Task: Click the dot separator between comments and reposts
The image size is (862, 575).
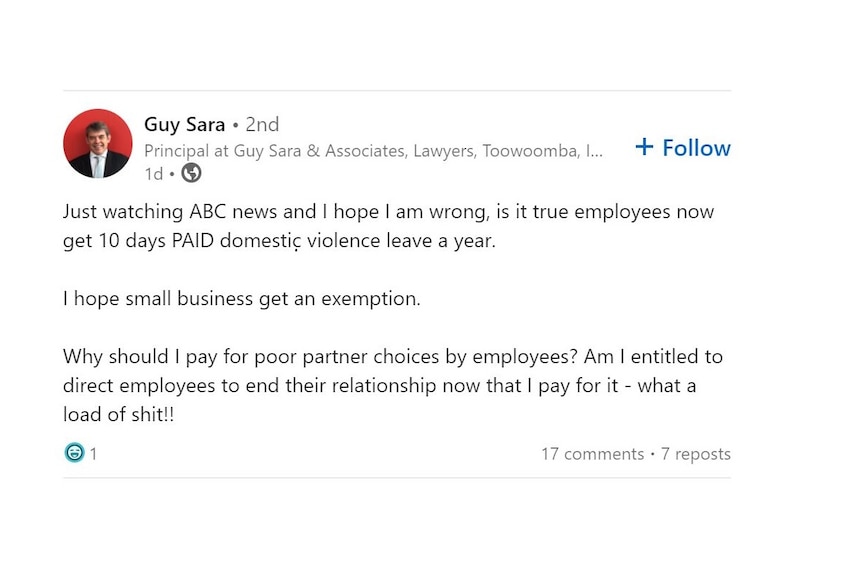Action: pos(653,454)
